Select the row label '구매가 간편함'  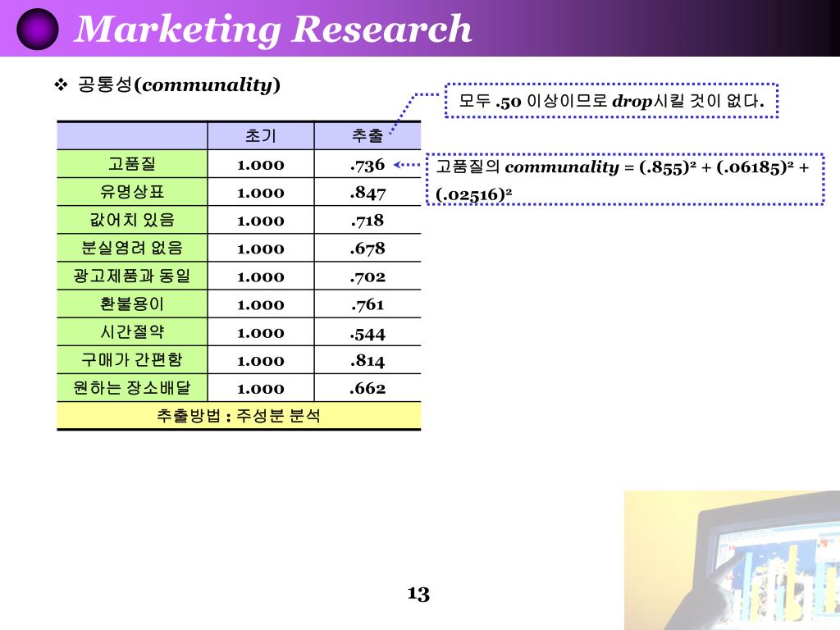132,359
